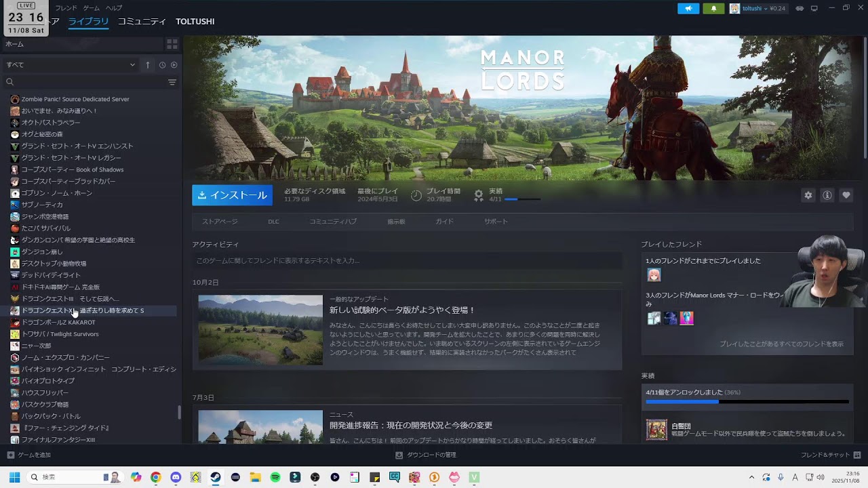868x488 pixels.
Task: Open the コミュニティ tab
Action: (x=142, y=22)
